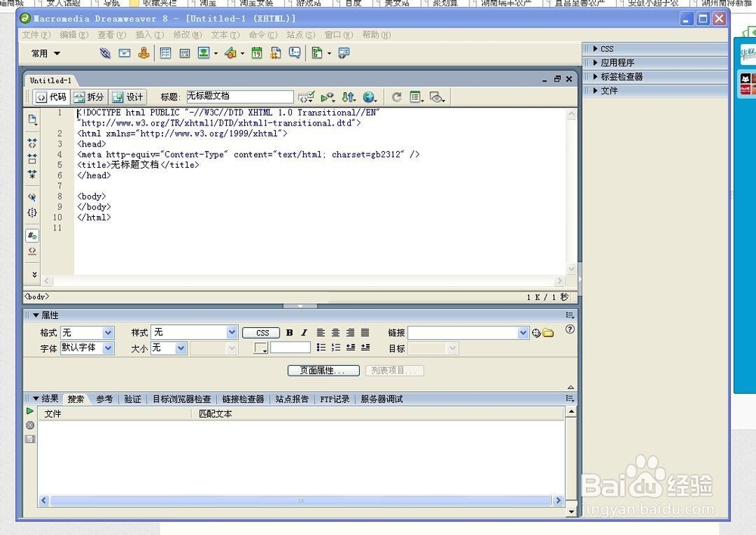This screenshot has width=756, height=535.
Task: Run search with green play icon
Action: coord(30,411)
